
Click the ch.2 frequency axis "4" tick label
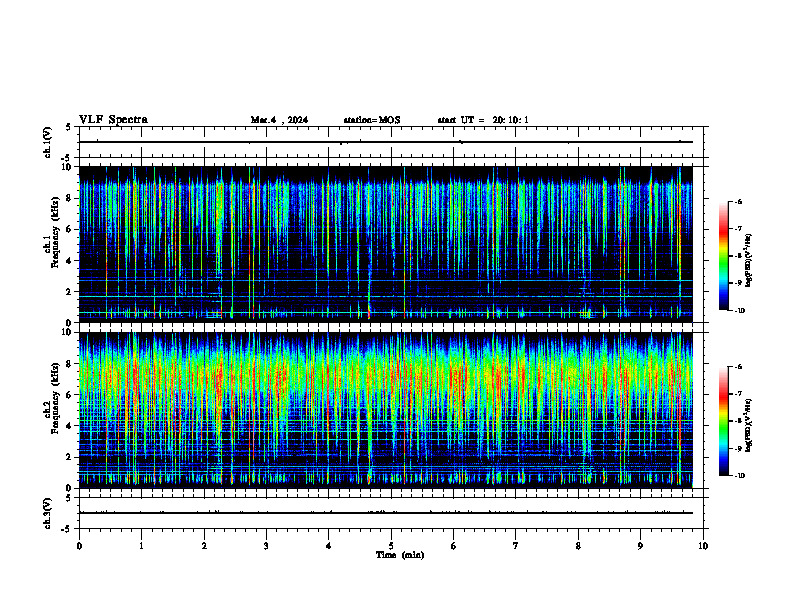(69, 426)
